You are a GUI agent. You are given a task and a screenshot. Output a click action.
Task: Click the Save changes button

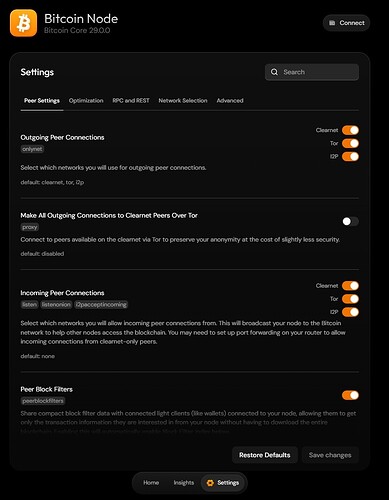[330, 455]
